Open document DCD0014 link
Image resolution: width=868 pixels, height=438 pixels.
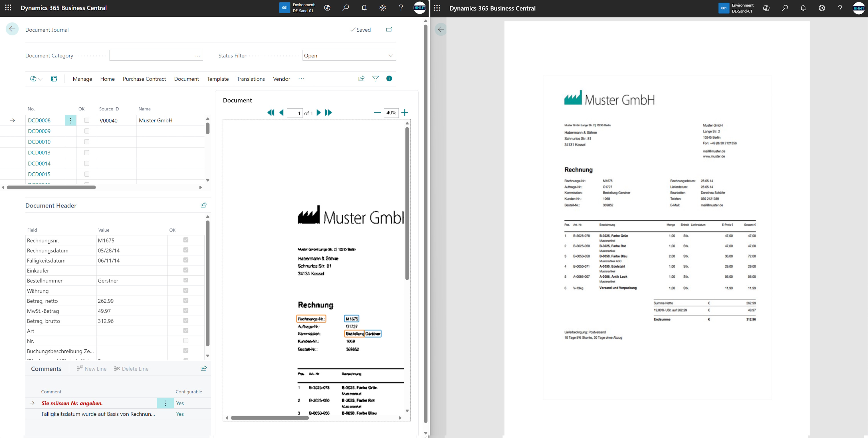[39, 164]
